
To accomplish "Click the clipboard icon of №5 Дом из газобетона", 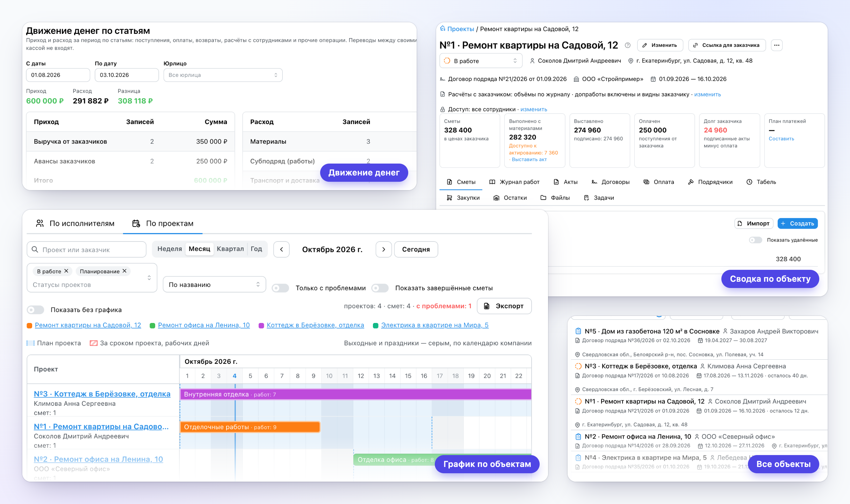I will 578,331.
